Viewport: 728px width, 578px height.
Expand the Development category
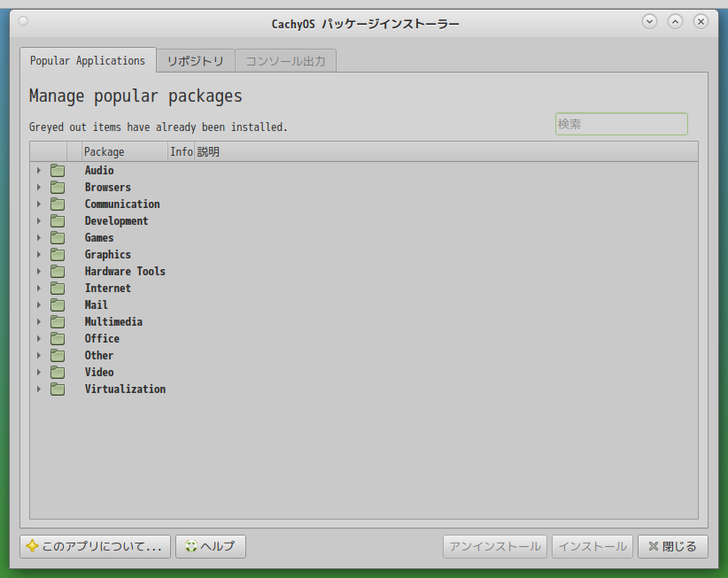coord(39,220)
